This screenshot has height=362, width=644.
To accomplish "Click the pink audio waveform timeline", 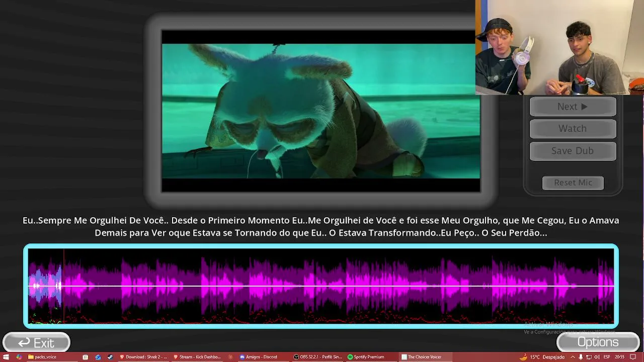I will click(321, 286).
